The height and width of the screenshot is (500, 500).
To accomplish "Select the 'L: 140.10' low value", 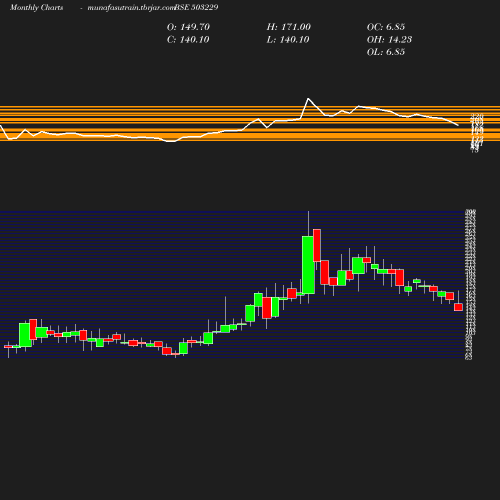I will (x=288, y=39).
